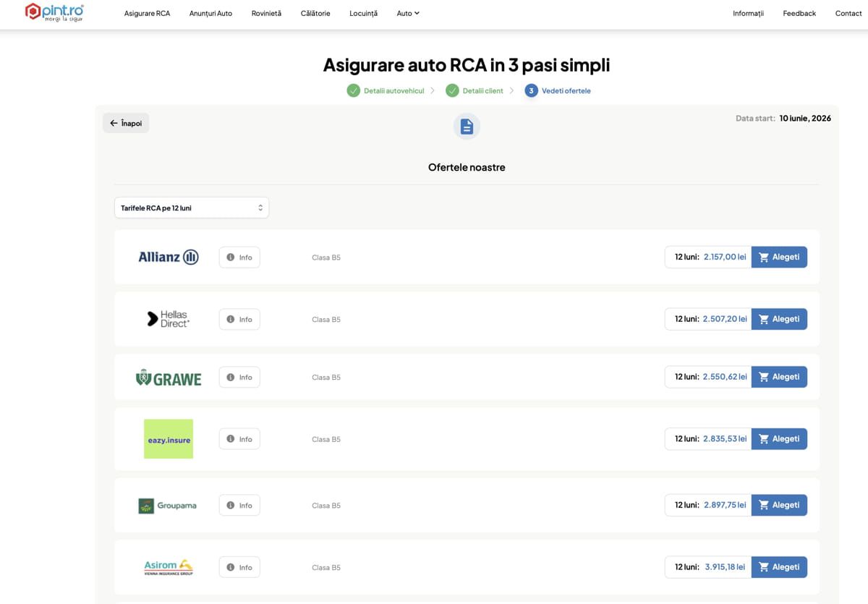Show Info for the eazy.insure offer
The width and height of the screenshot is (868, 604).
tap(239, 439)
